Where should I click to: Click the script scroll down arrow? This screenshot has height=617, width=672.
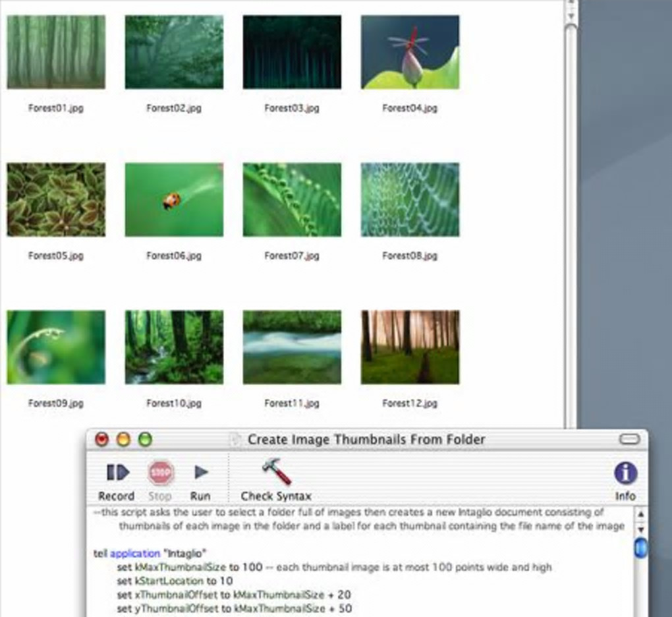[x=641, y=529]
